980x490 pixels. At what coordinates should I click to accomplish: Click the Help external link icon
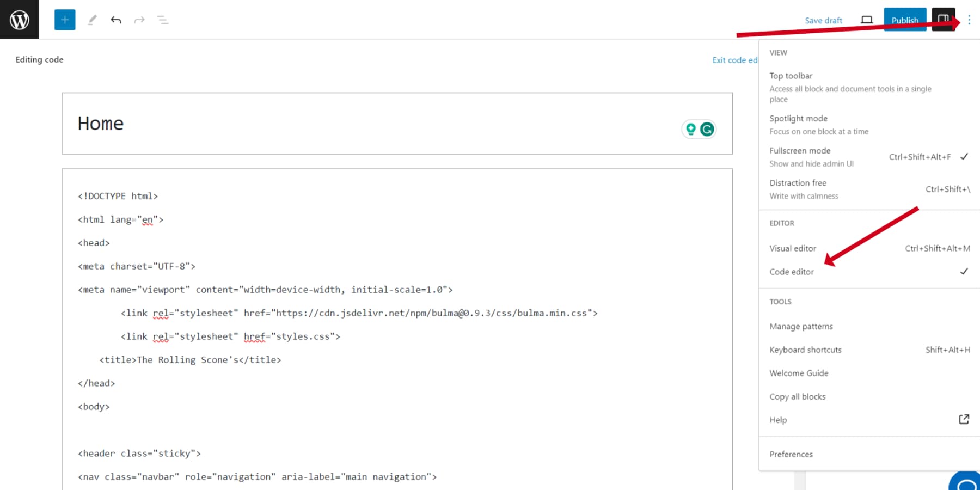963,419
